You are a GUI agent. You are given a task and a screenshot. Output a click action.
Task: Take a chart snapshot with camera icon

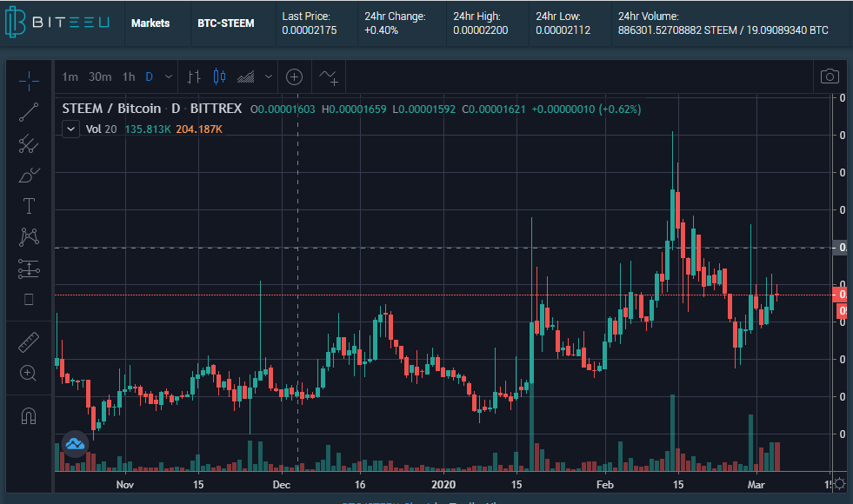pos(830,76)
